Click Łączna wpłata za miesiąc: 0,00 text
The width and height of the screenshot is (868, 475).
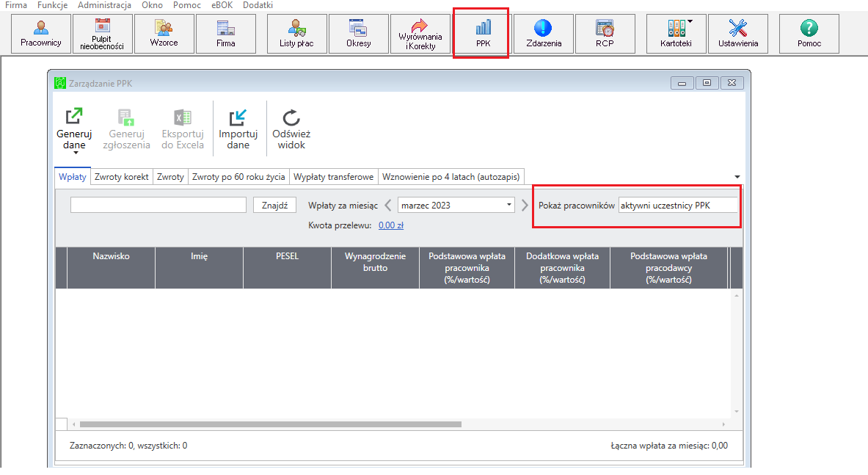tap(669, 446)
